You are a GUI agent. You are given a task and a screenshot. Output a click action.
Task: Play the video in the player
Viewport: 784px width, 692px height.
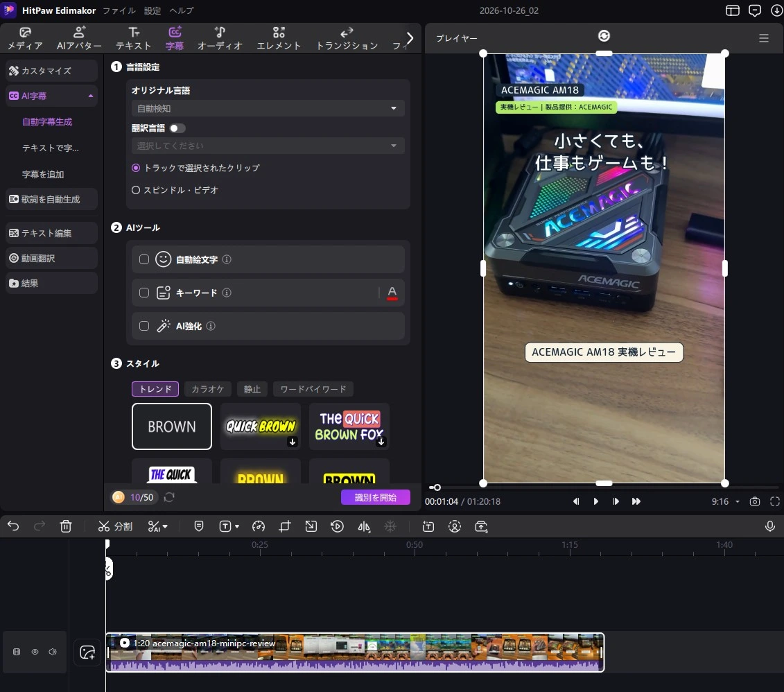coord(595,501)
